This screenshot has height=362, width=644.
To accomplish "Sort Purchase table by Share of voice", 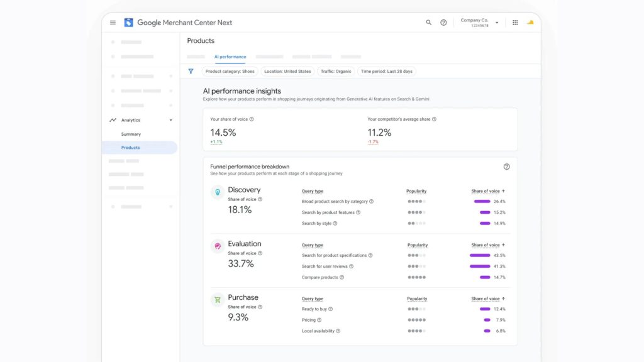I will coord(488,299).
